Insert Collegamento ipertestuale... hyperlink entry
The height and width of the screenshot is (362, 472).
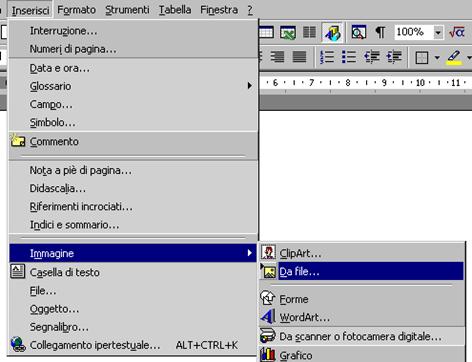(133, 345)
